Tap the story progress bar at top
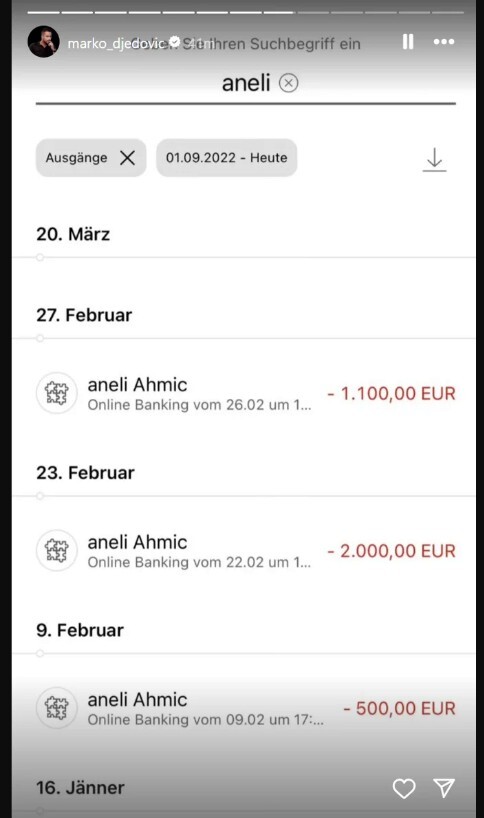This screenshot has height=818, width=484. [245, 11]
